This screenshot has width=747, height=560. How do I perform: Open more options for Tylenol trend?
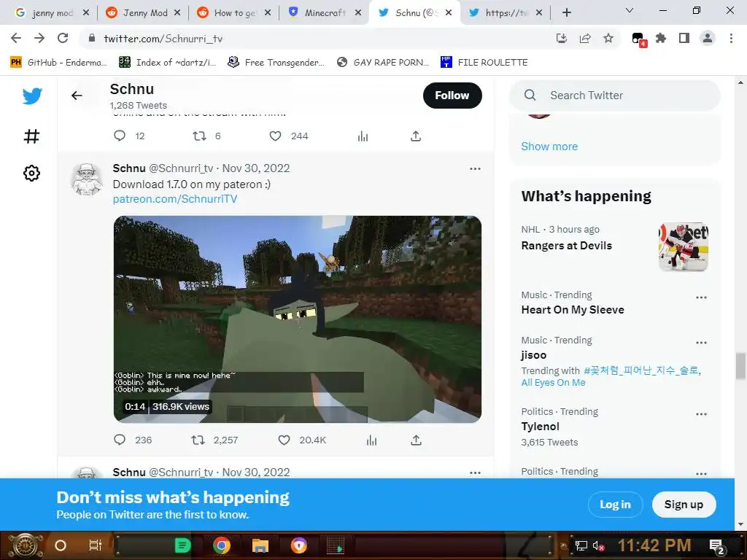[701, 414]
